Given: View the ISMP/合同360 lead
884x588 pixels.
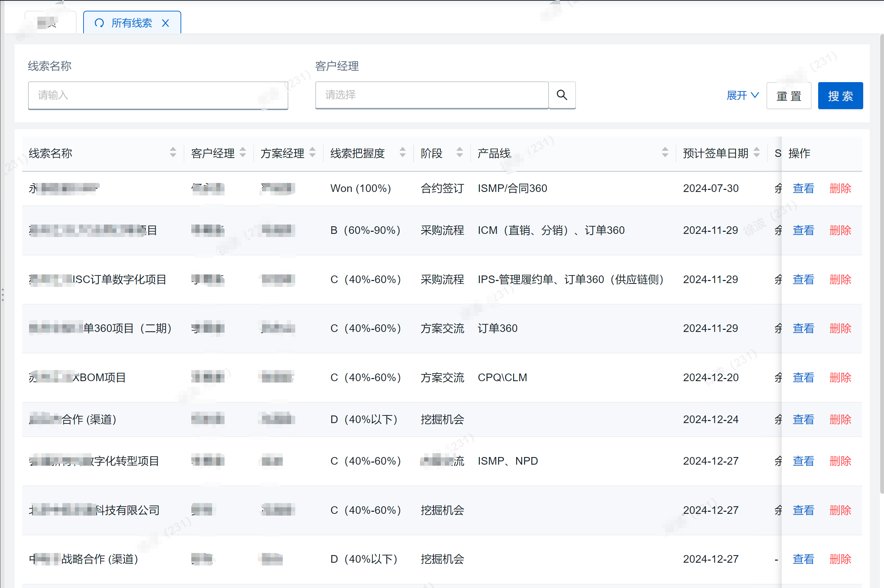Looking at the screenshot, I should 803,188.
